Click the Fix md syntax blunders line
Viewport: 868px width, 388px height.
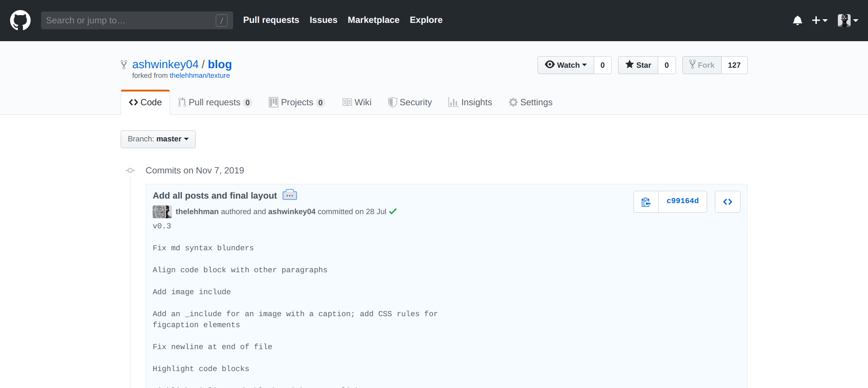(x=203, y=248)
